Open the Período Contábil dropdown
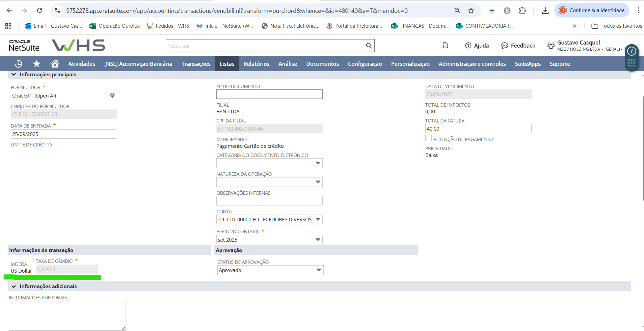 (318, 240)
